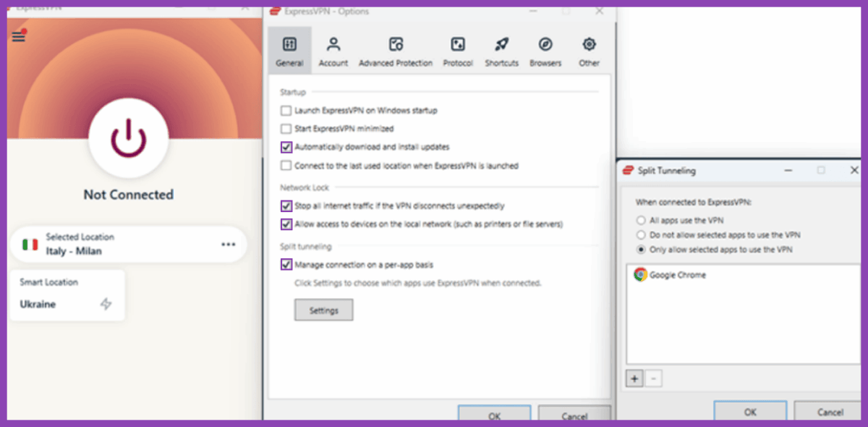Select the Google Chrome icon in list
This screenshot has height=427, width=868.
tap(640, 275)
